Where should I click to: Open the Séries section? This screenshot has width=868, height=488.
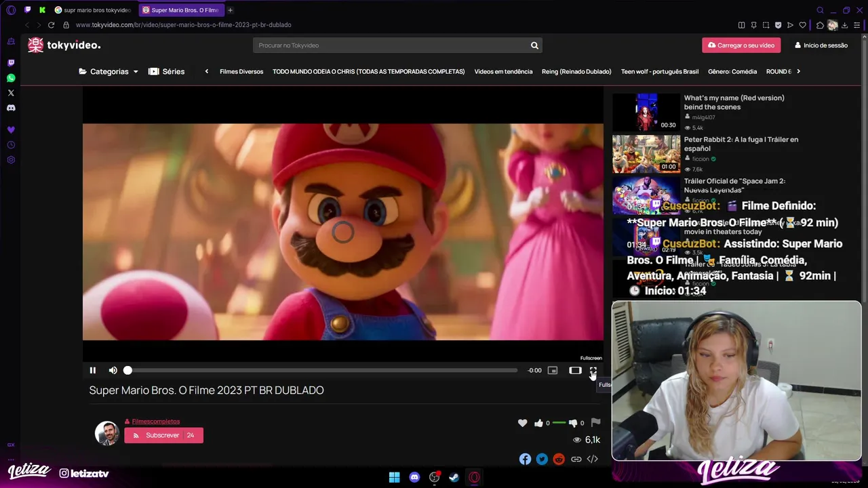coord(167,71)
